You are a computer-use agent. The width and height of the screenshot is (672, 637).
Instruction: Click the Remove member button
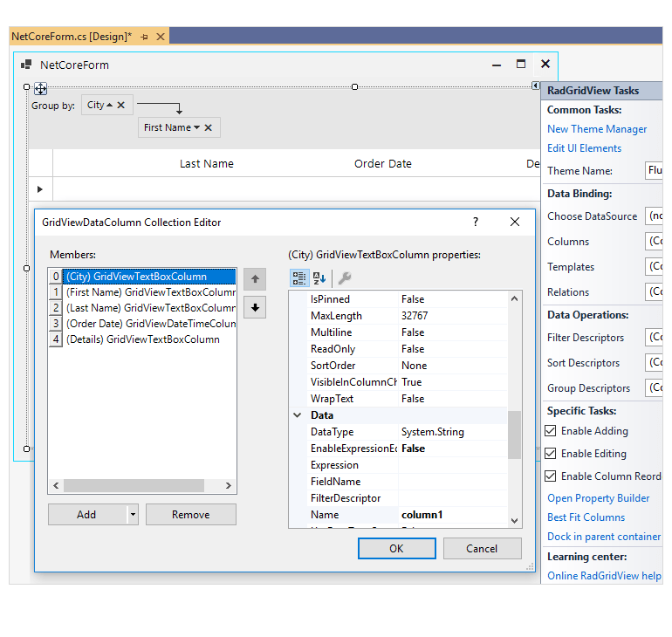click(191, 515)
